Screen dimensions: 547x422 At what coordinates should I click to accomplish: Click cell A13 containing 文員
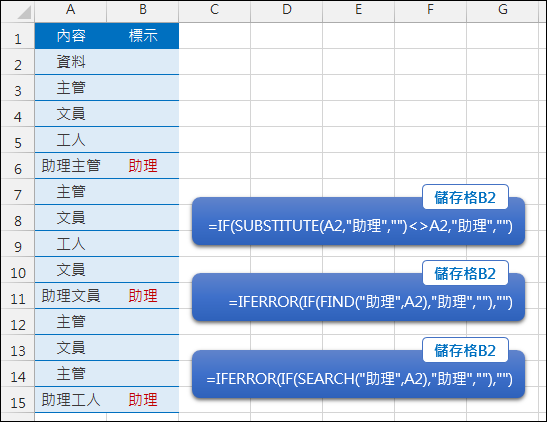(70, 348)
